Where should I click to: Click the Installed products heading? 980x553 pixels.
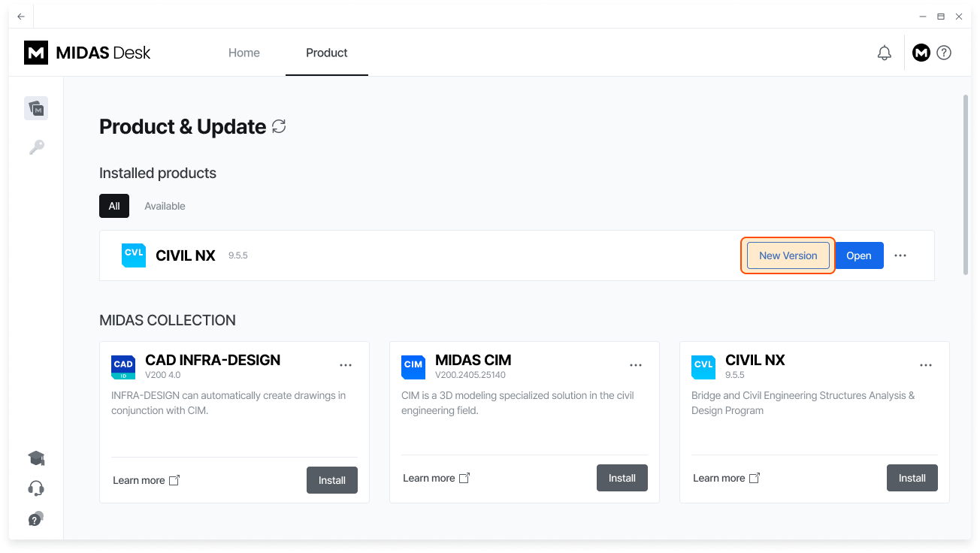coord(158,173)
